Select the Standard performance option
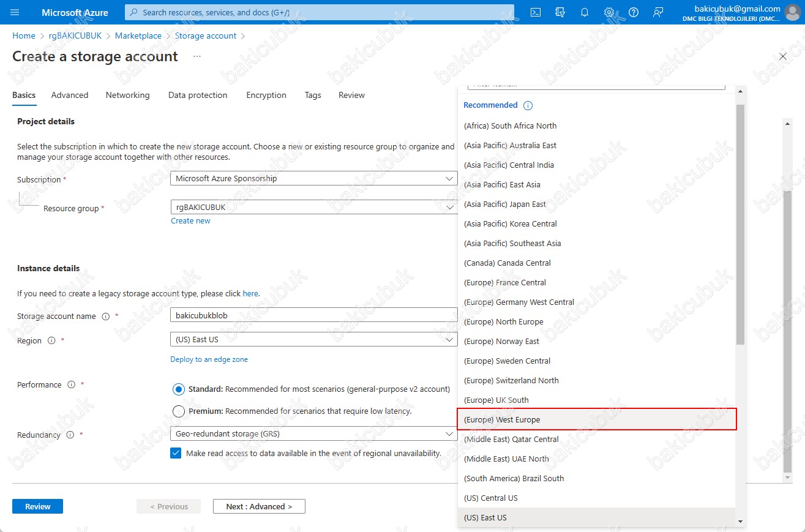 pos(179,389)
